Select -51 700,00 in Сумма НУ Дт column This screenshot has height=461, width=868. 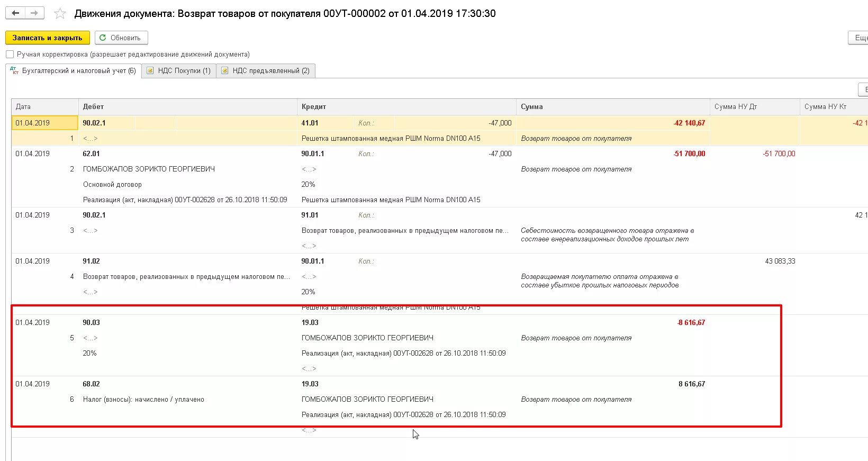pos(779,153)
